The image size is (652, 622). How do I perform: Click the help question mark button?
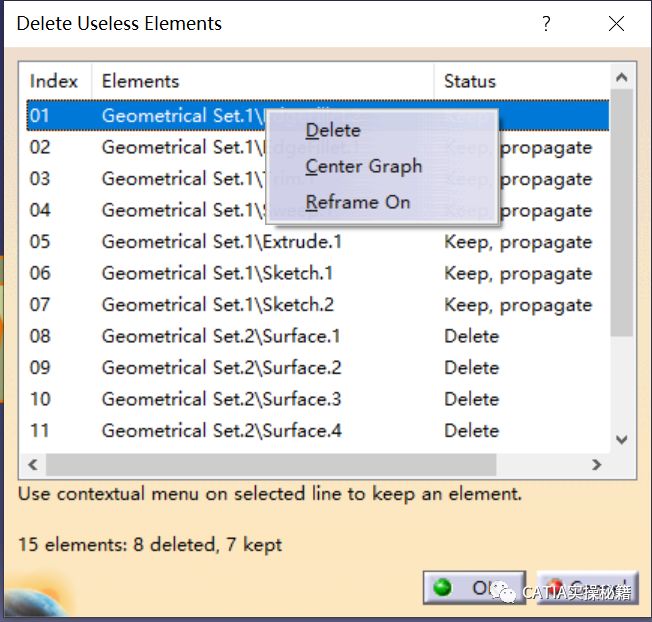[x=546, y=24]
